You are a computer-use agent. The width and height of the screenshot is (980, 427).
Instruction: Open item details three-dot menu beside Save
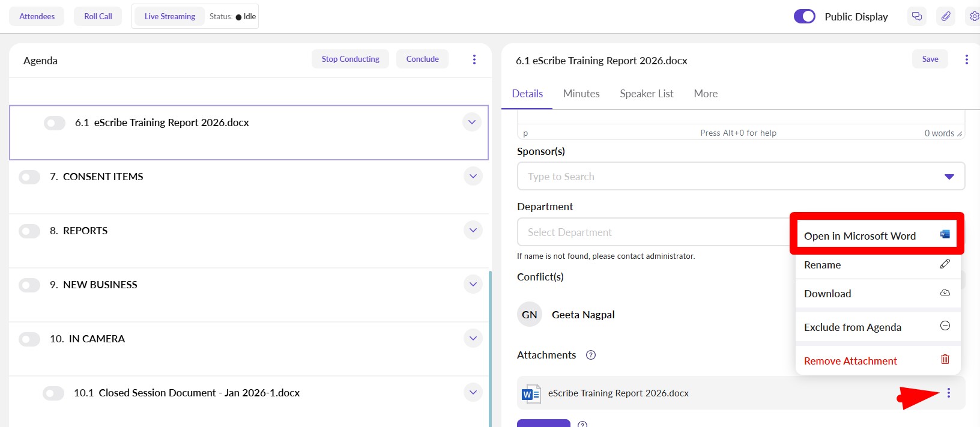pyautogui.click(x=966, y=59)
